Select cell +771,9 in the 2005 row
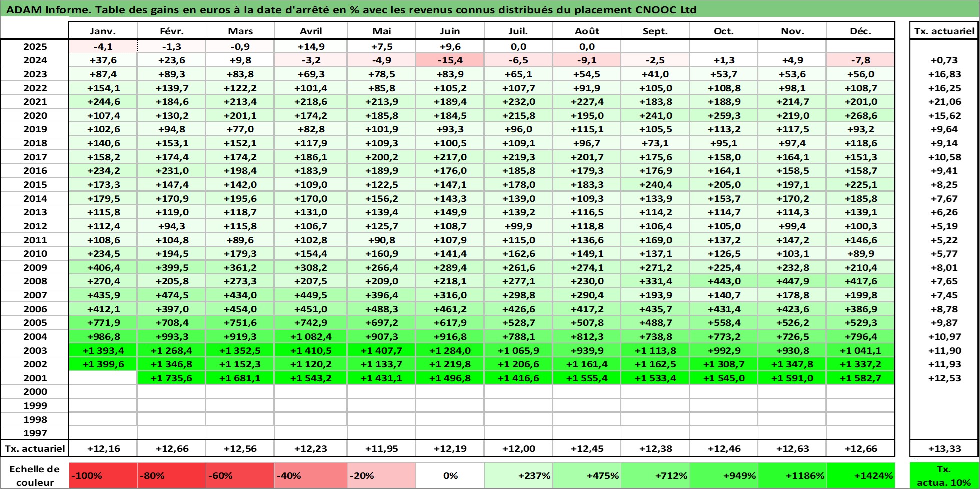This screenshot has width=980, height=489. (103, 323)
